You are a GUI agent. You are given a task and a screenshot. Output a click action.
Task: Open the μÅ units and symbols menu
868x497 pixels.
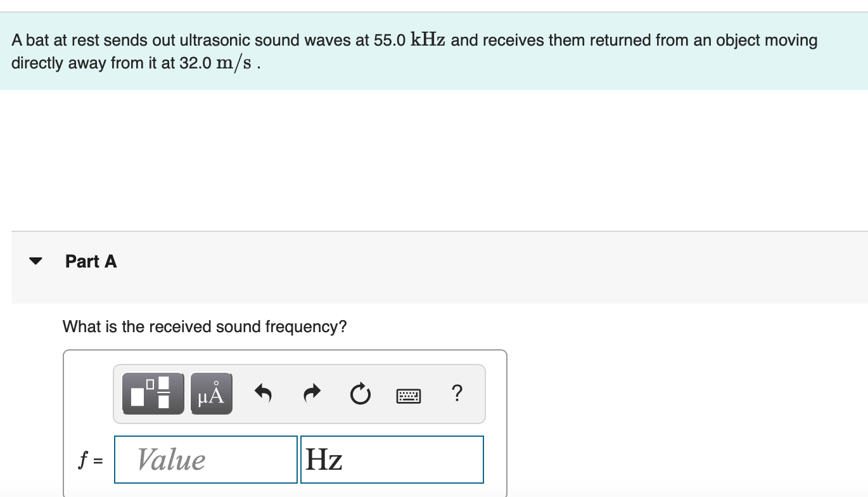click(211, 393)
